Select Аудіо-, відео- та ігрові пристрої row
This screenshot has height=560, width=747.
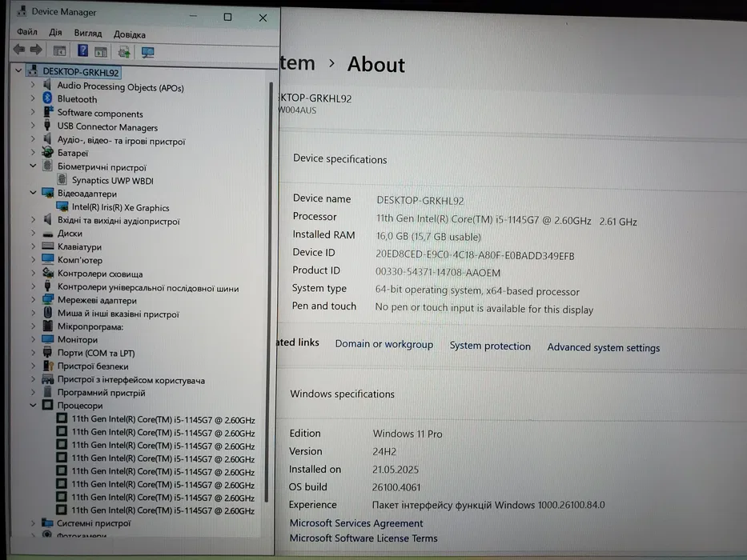tap(121, 140)
